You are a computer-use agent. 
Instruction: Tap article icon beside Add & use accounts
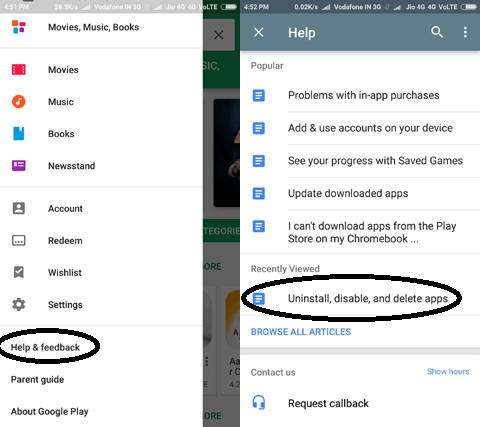pos(259,128)
